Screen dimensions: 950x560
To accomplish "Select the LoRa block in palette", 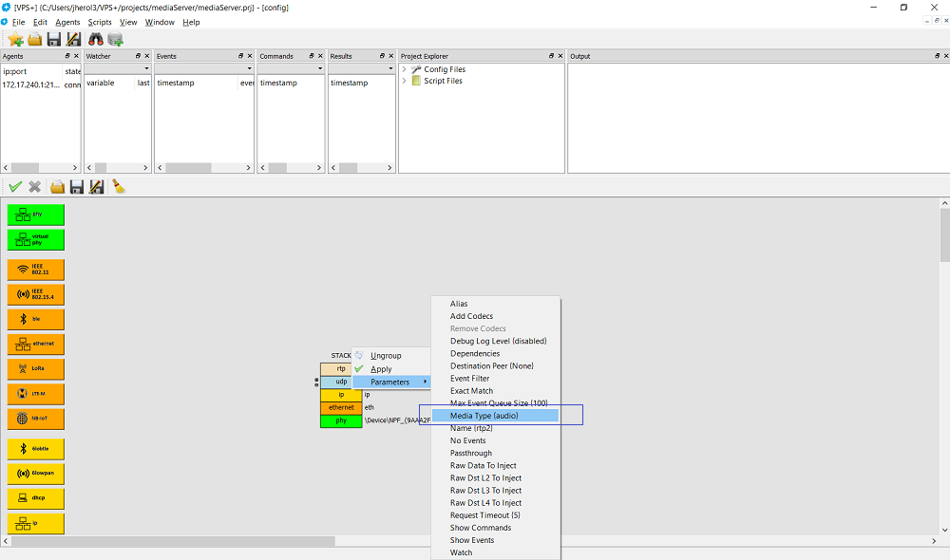I will tap(36, 369).
